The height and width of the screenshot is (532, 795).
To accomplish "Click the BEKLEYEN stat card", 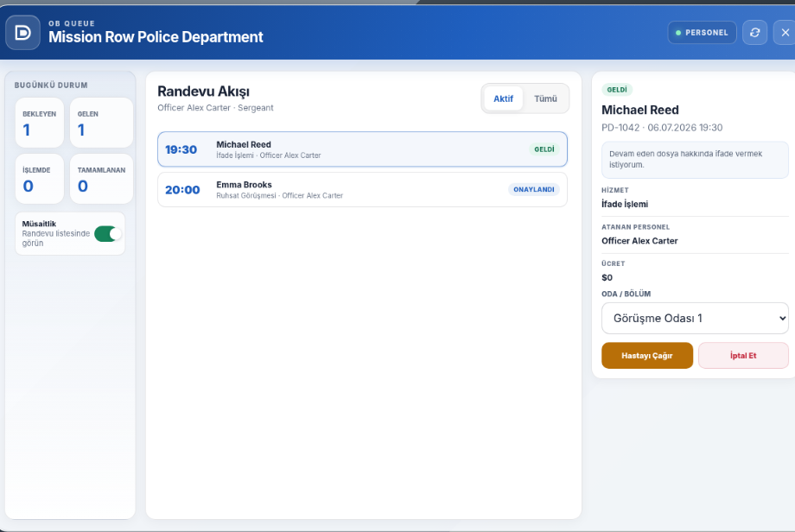I will pyautogui.click(x=40, y=123).
